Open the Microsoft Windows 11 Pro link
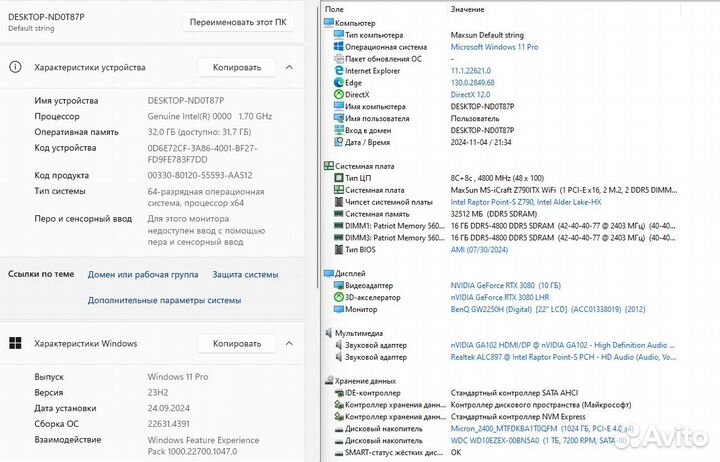 click(x=495, y=46)
